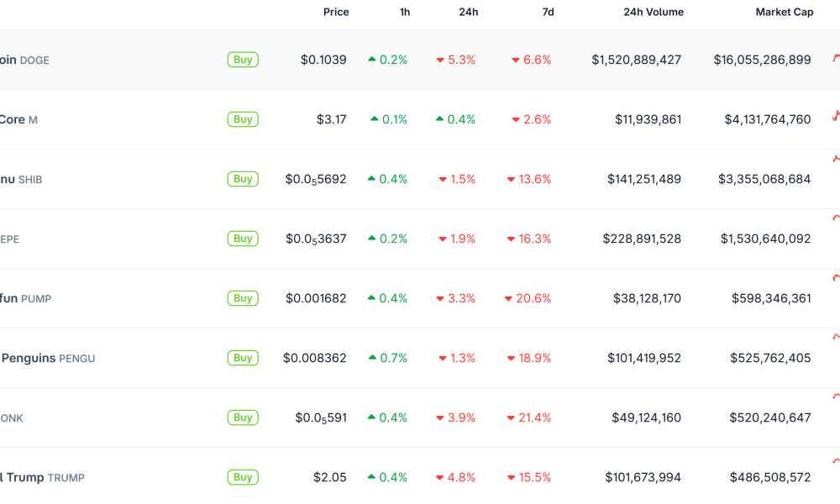Viewport: 840px width, 504px height.
Task: Click DOGE 24h change 5.3%
Action: coord(456,60)
